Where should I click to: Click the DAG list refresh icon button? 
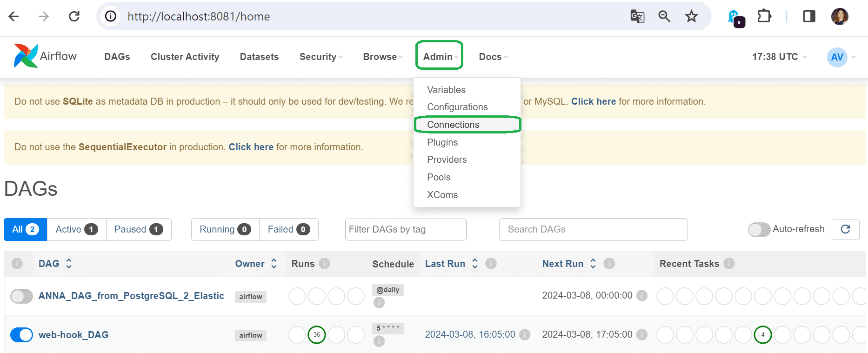pos(845,229)
